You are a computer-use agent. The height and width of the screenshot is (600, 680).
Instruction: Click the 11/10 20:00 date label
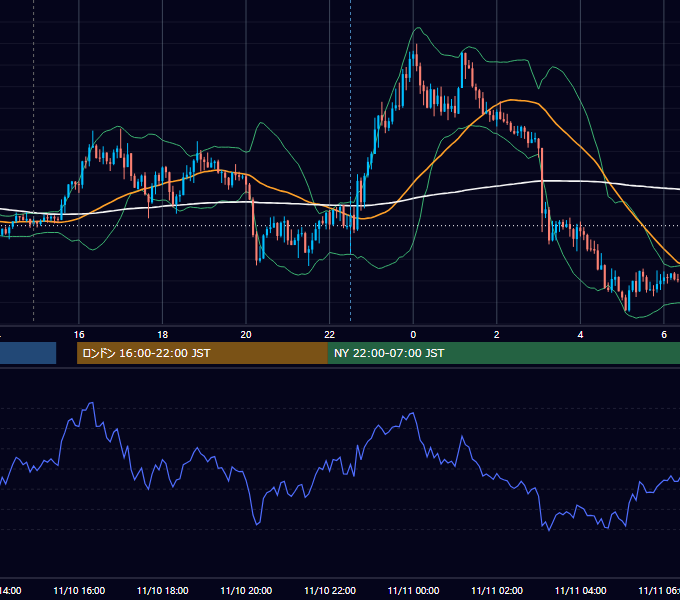tap(246, 590)
